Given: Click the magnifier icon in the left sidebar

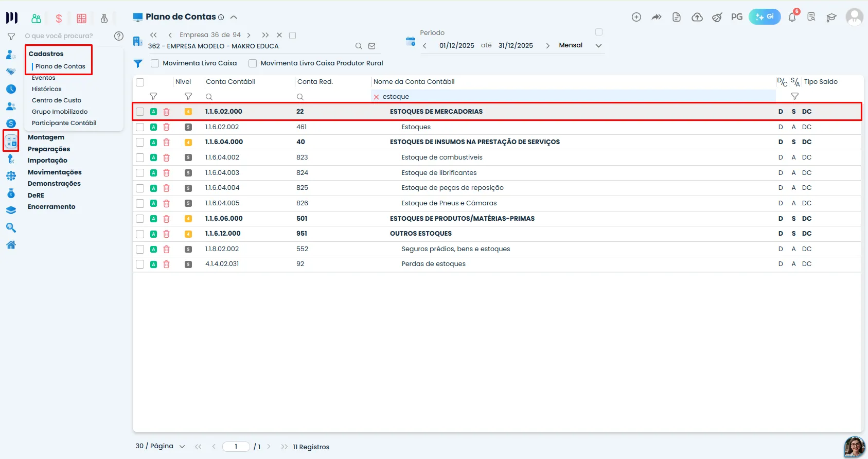Looking at the screenshot, I should 11,227.
